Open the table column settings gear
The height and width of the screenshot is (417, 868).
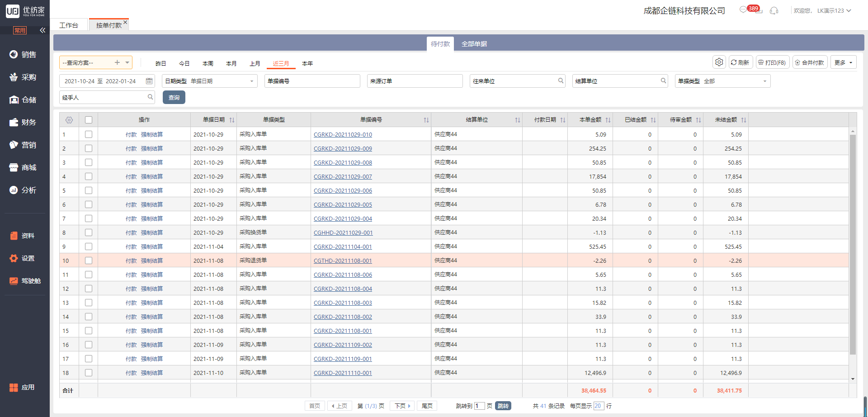point(69,120)
